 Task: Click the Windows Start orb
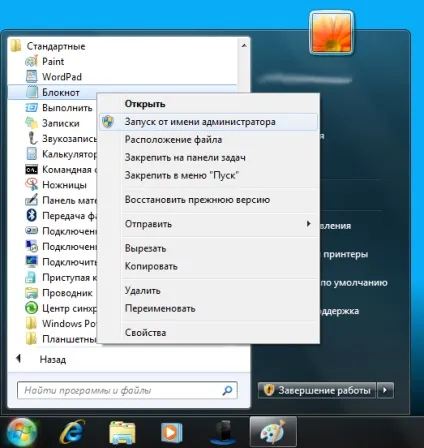tap(21, 433)
